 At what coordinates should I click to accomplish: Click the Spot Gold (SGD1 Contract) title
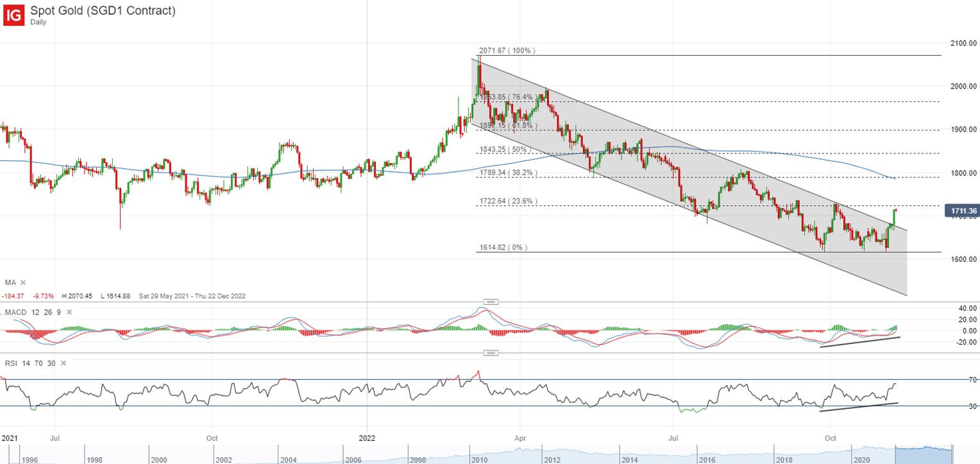point(103,10)
